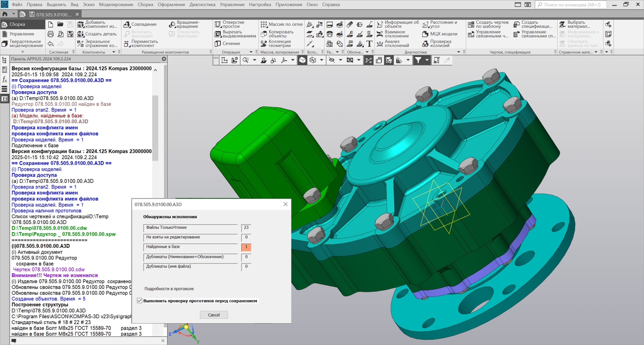This screenshot has width=644, height=345.
Task: Expand the Справочник материалов group dropdown
Action: point(596,52)
